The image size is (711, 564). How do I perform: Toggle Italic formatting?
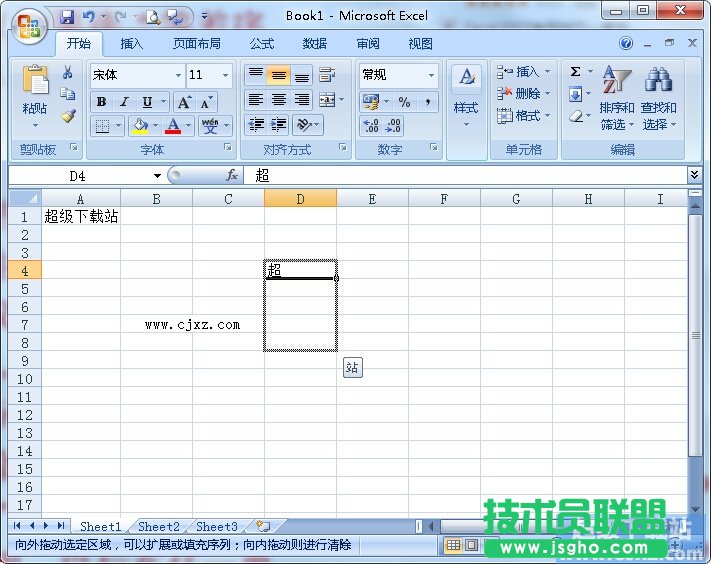[124, 102]
